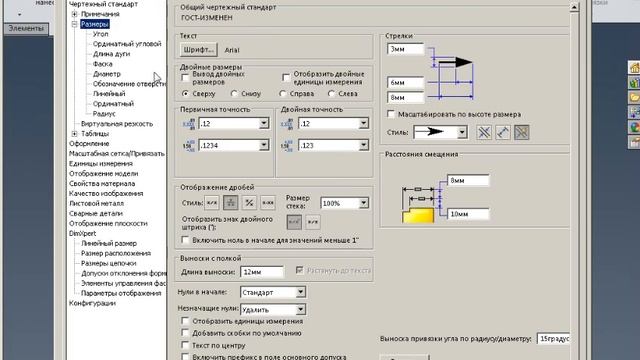Select the Сверху radio button
This screenshot has height=360, width=640.
pos(186,93)
